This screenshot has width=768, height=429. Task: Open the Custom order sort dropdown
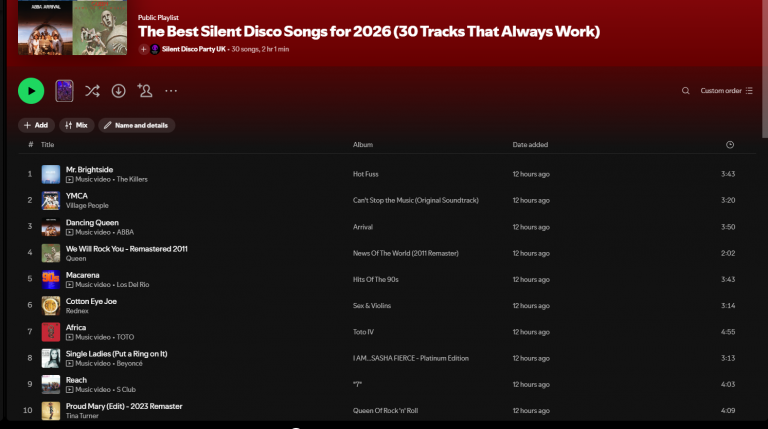pos(726,91)
